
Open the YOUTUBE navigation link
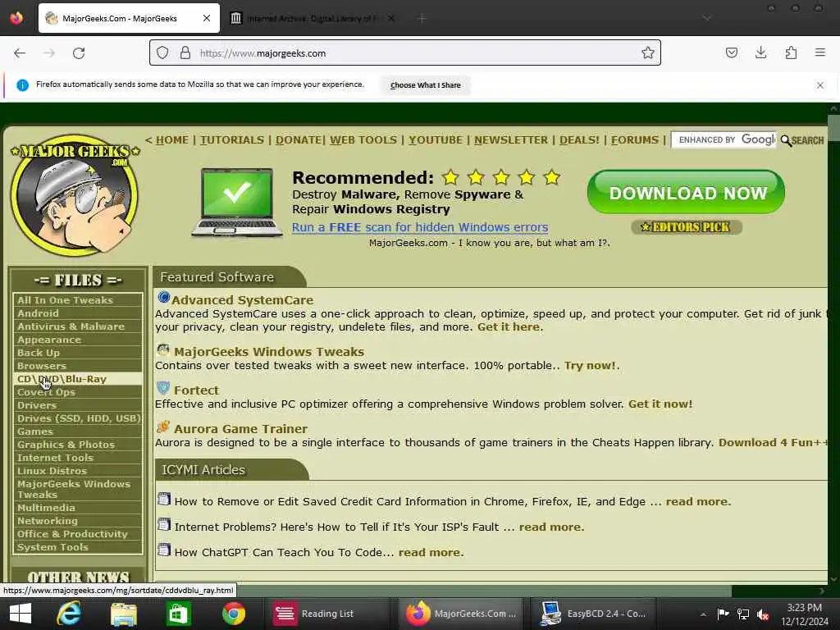[436, 139]
